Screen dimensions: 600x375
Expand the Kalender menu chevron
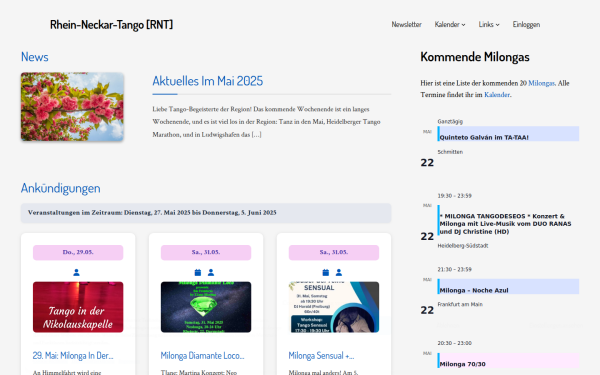coord(463,25)
